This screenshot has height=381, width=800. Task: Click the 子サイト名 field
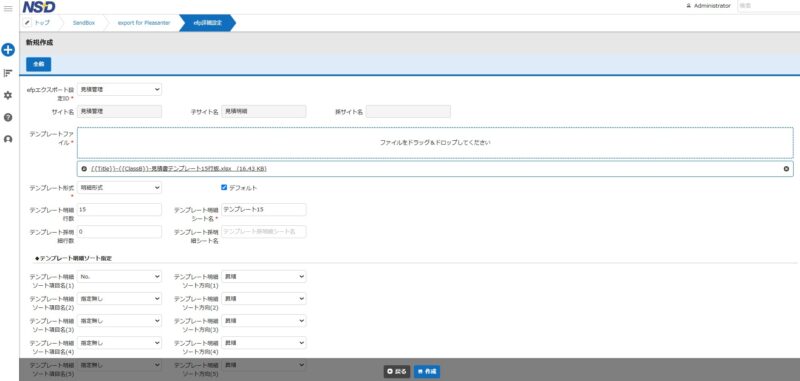pyautogui.click(x=263, y=111)
